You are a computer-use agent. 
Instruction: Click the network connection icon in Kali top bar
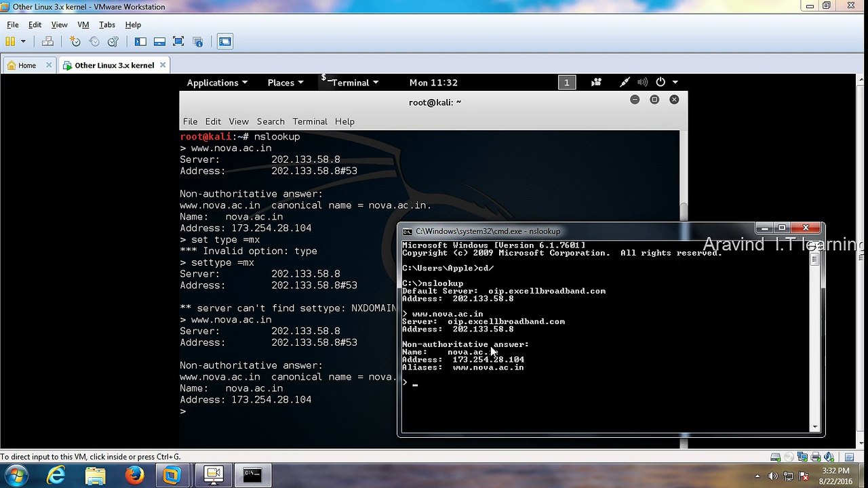tap(625, 83)
